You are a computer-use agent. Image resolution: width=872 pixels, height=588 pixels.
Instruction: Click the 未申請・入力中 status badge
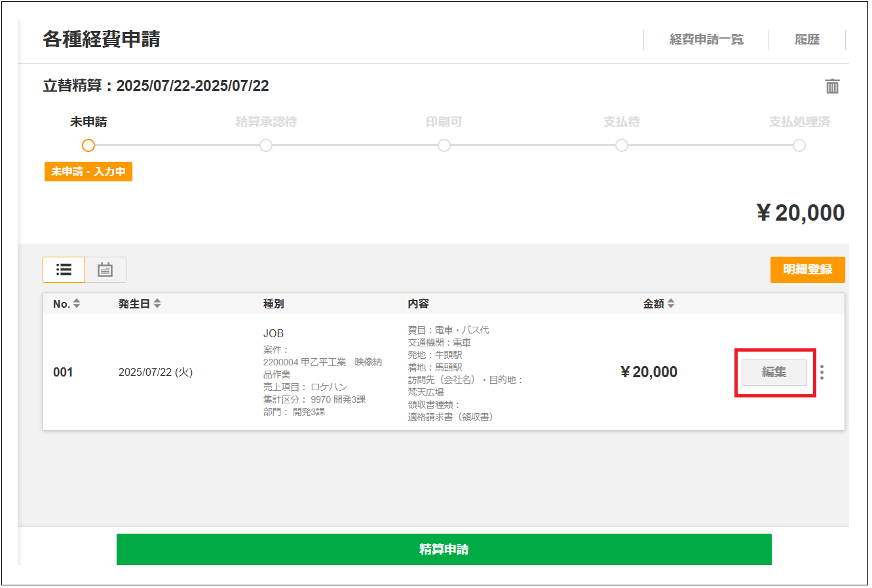click(88, 172)
